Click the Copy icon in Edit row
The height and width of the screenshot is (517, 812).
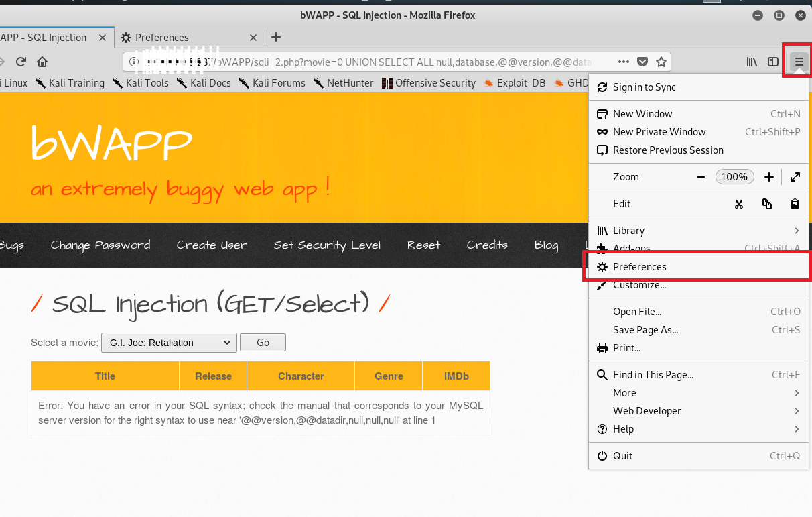point(767,204)
